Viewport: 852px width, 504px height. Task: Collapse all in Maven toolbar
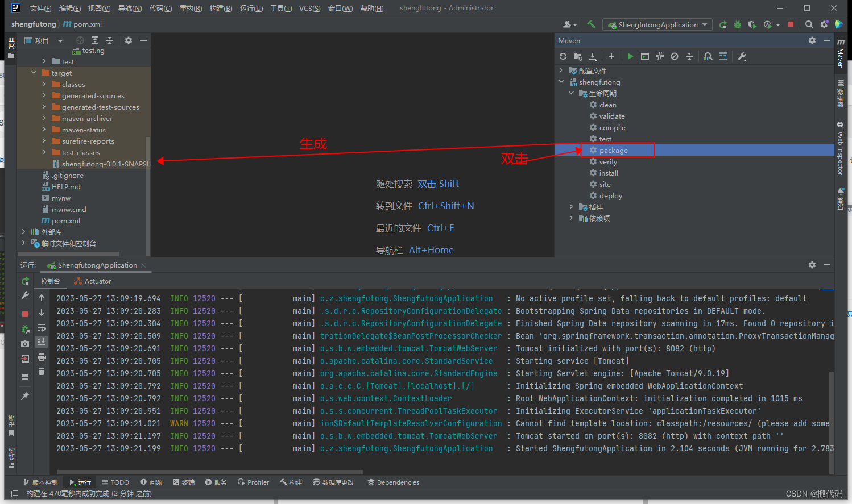pos(689,56)
